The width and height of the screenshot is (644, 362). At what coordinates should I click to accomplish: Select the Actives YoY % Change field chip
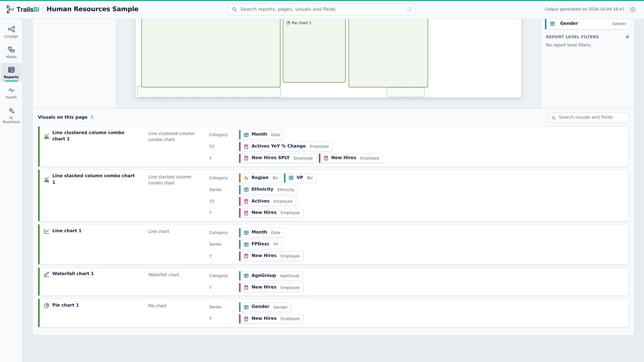286,146
